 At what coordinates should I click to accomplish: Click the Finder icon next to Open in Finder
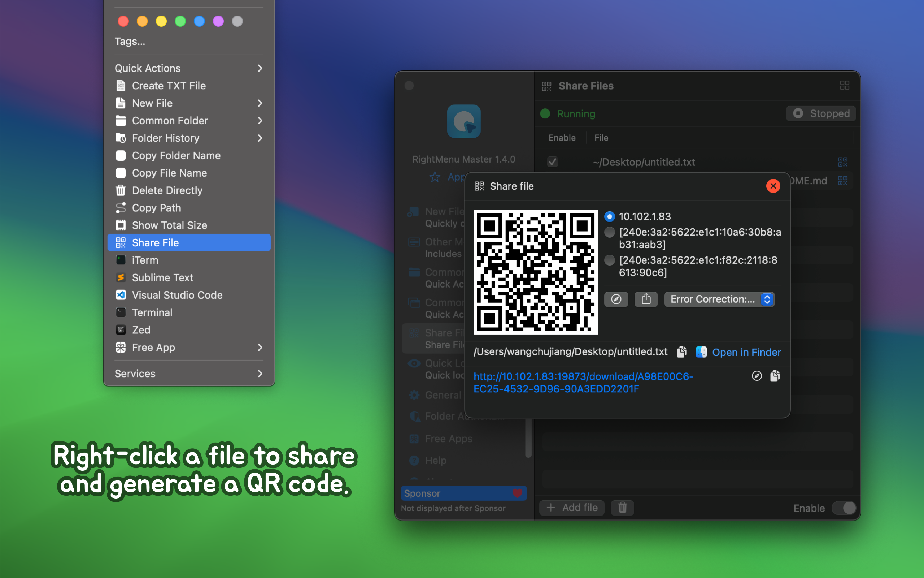coord(701,352)
